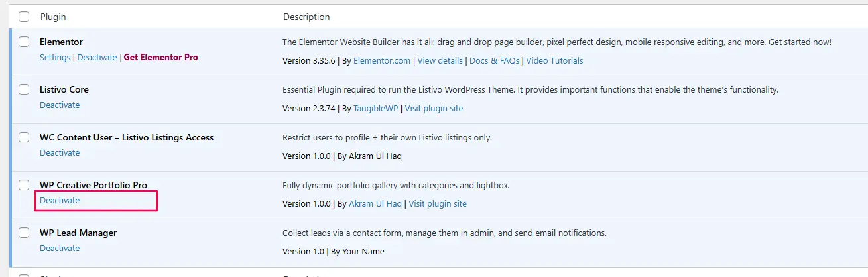This screenshot has height=277, width=868.
Task: Open the Elementor.com author link
Action: (382, 61)
